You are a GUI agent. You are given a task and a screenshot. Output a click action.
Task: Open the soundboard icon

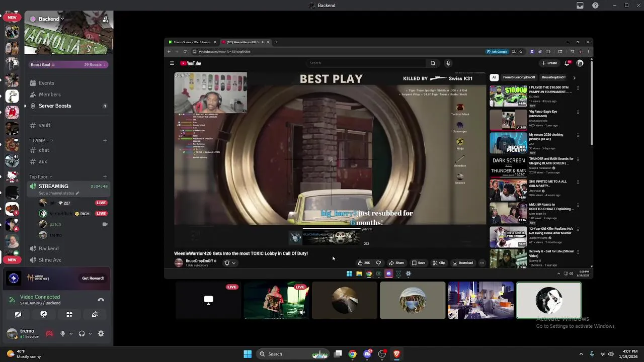95,314
